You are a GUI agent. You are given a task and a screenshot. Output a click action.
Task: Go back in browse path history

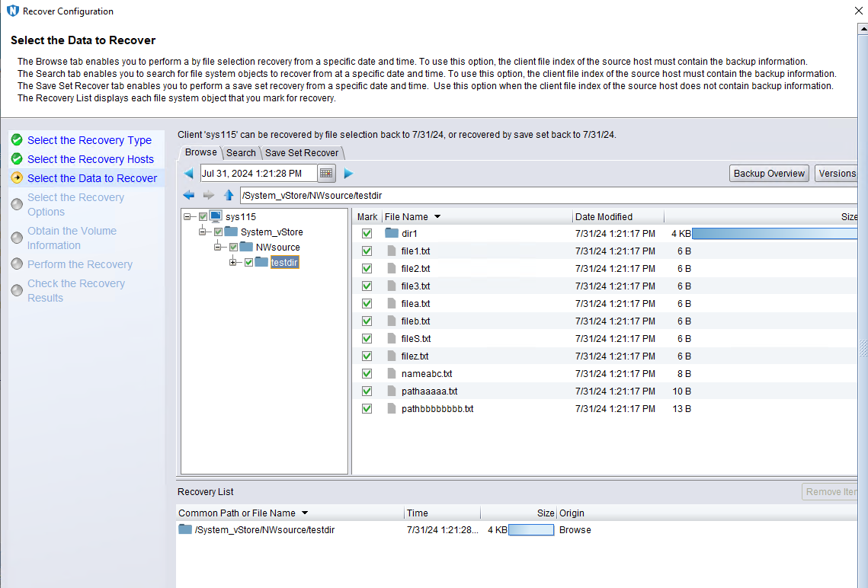pyautogui.click(x=189, y=195)
